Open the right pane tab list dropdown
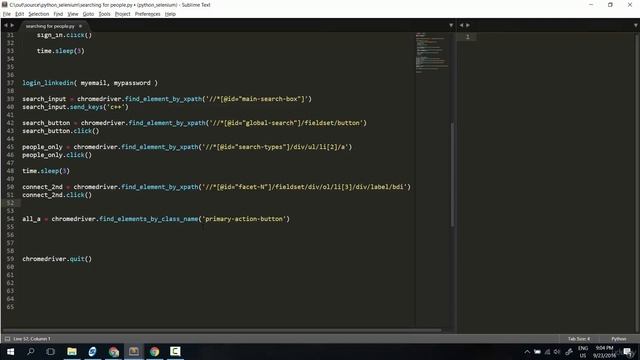The height and width of the screenshot is (360, 640). [636, 25]
